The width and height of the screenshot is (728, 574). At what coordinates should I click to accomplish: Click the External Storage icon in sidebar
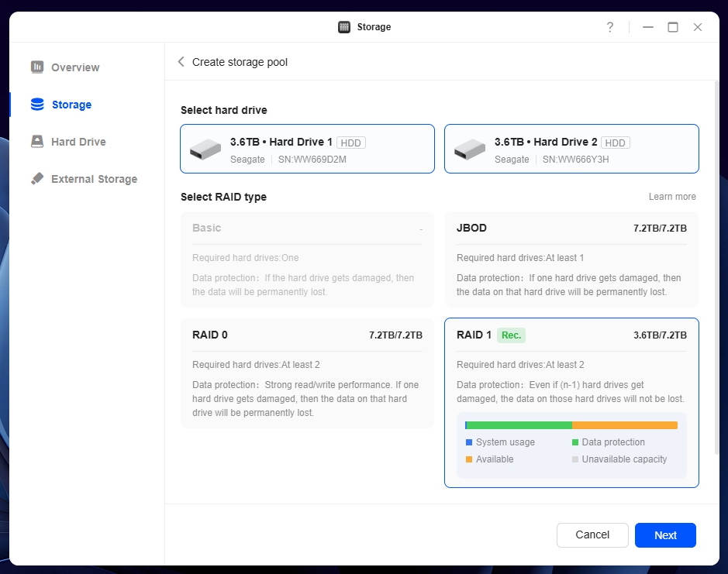pyautogui.click(x=37, y=179)
